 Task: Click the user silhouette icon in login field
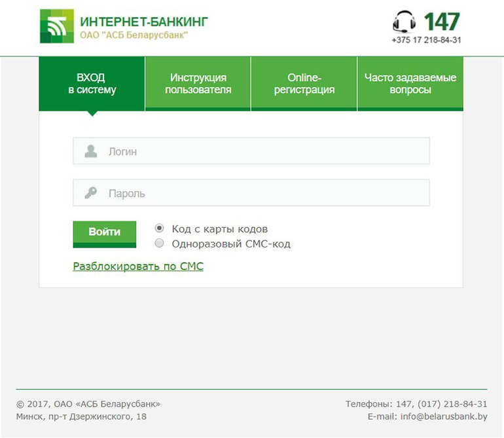90,151
